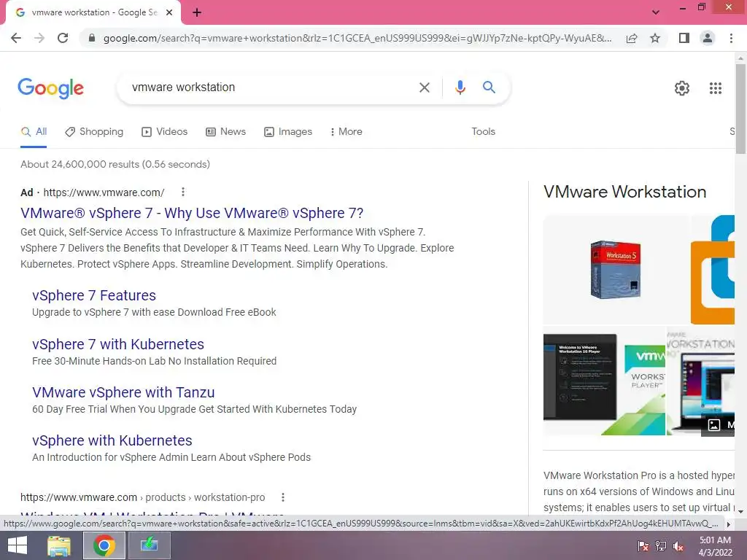Image resolution: width=747 pixels, height=560 pixels.
Task: Open vSphere 7 Features link
Action: 94,296
